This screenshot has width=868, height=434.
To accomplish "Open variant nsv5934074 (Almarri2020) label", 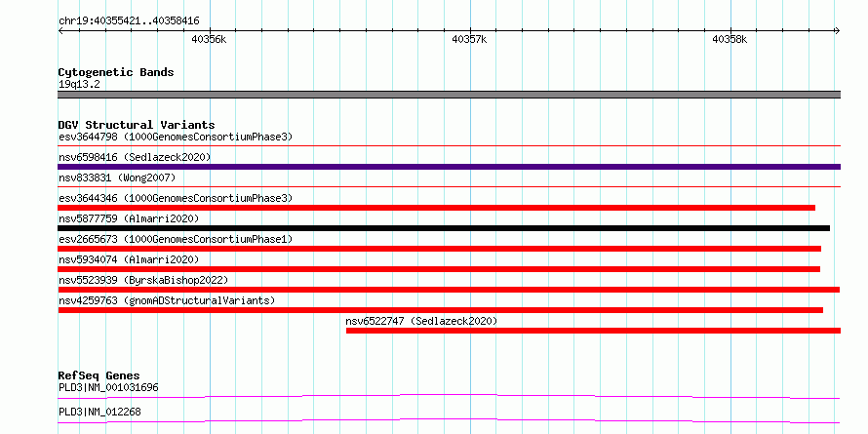I will (x=129, y=259).
